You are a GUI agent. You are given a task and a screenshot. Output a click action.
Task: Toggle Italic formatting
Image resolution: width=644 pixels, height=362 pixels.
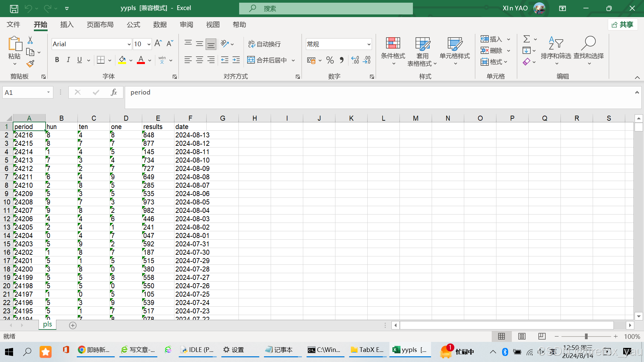68,60
